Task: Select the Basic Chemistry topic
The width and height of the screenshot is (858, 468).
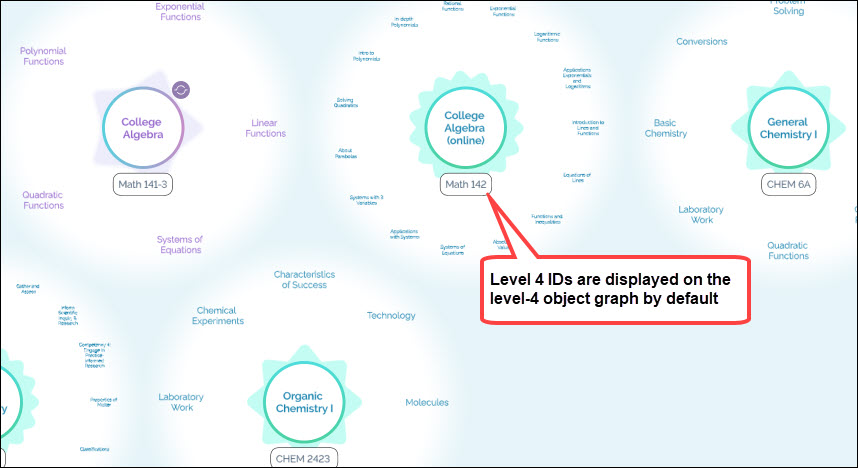Action: point(665,128)
